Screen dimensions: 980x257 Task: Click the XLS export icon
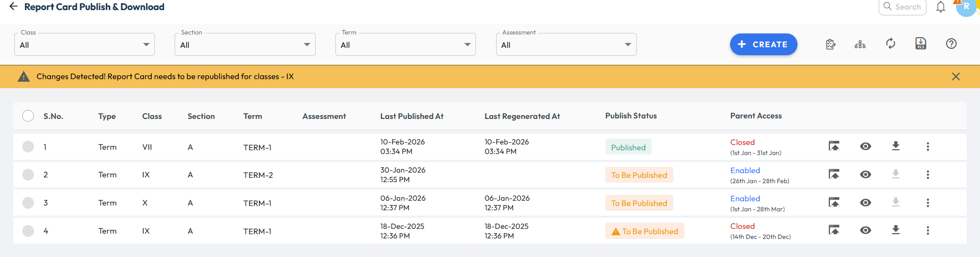coord(921,44)
